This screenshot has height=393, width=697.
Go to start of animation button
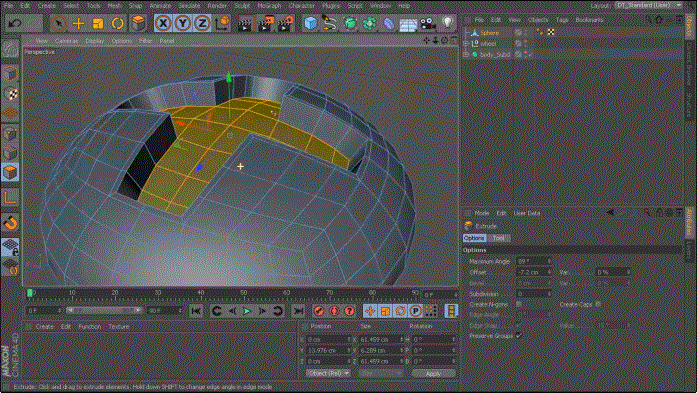(x=196, y=311)
